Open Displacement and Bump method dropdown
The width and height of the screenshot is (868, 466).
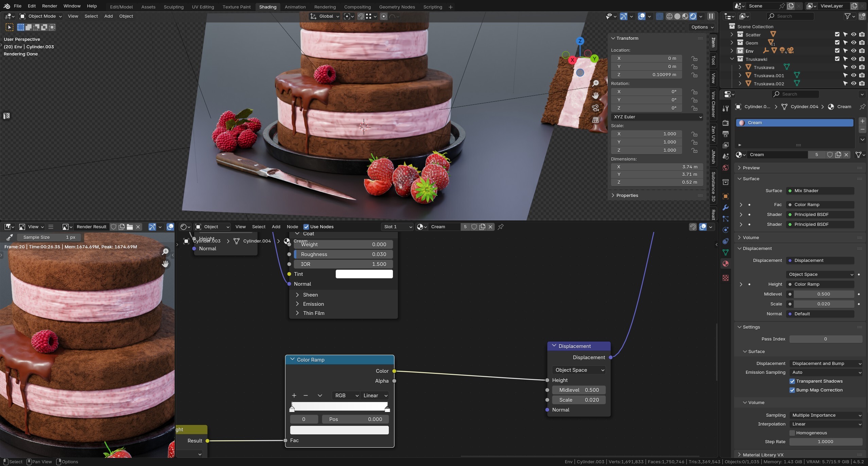tap(826, 364)
